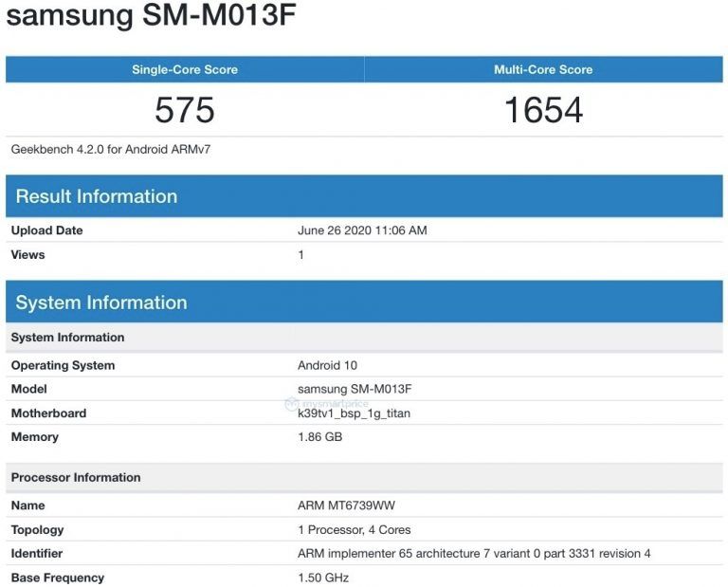Click the multi-core score value 1654

(x=543, y=110)
